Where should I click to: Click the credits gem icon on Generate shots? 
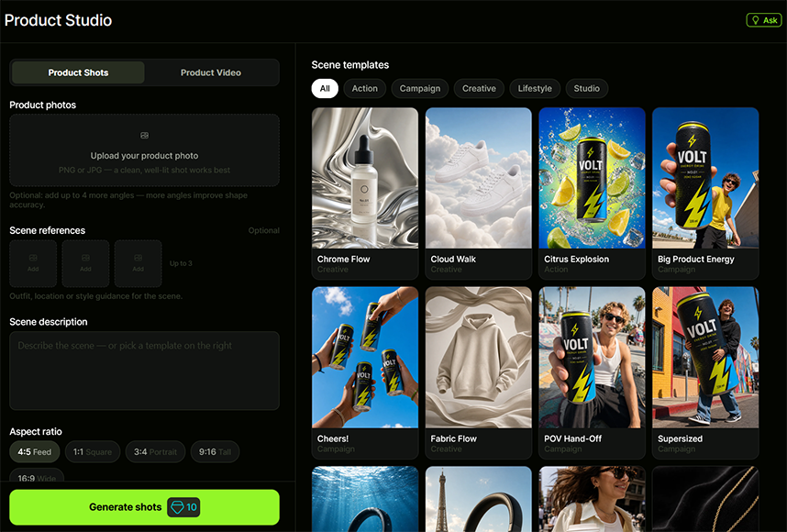[x=177, y=507]
